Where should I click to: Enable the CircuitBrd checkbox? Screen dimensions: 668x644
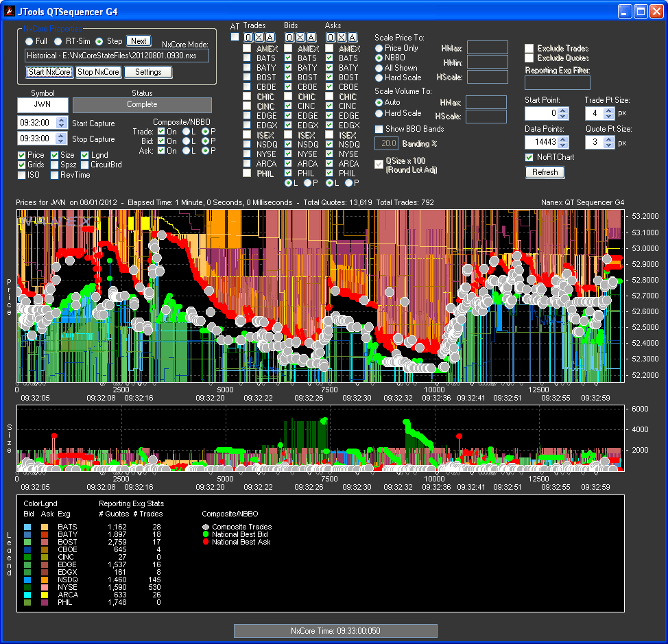(85, 165)
